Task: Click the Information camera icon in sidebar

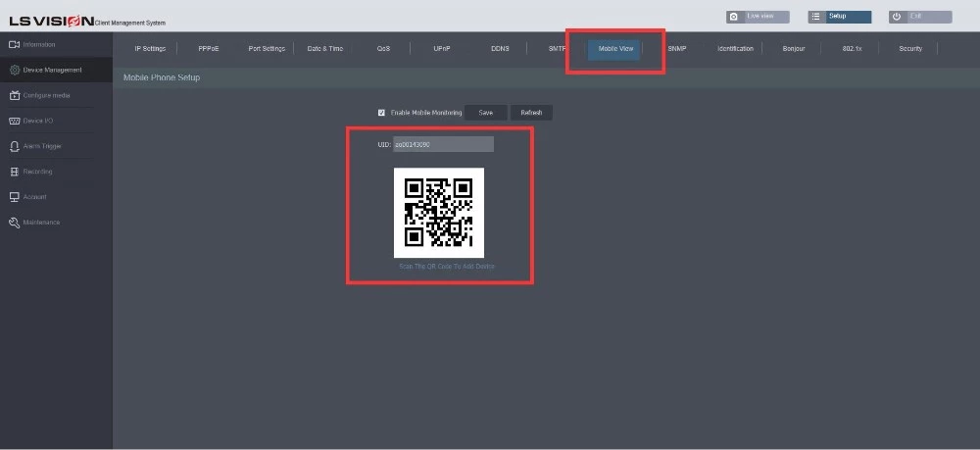Action: pyautogui.click(x=15, y=44)
